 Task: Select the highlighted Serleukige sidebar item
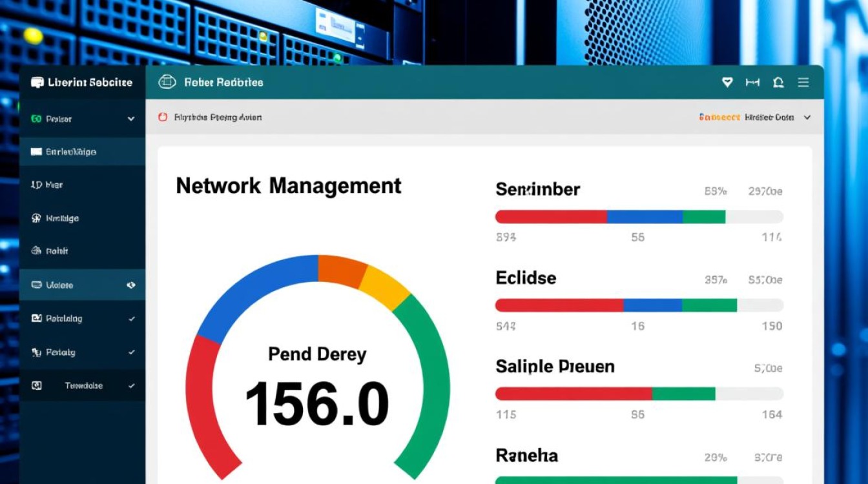(x=71, y=152)
